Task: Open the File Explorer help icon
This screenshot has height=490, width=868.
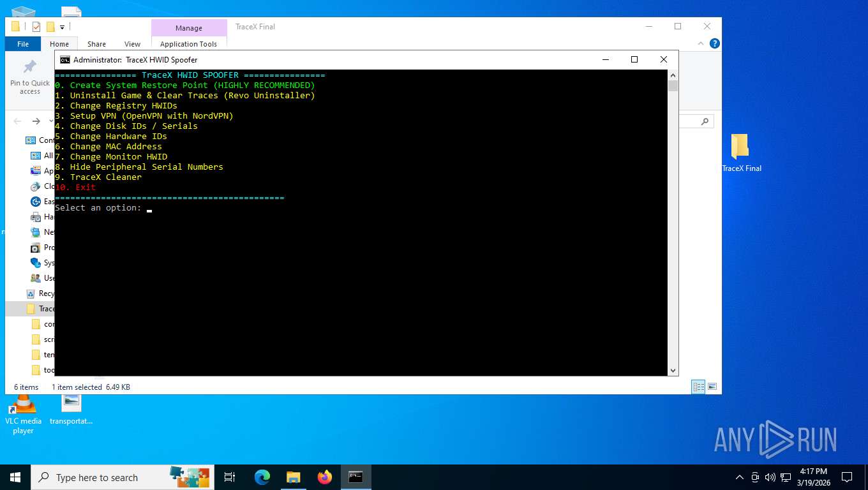Action: tap(715, 43)
